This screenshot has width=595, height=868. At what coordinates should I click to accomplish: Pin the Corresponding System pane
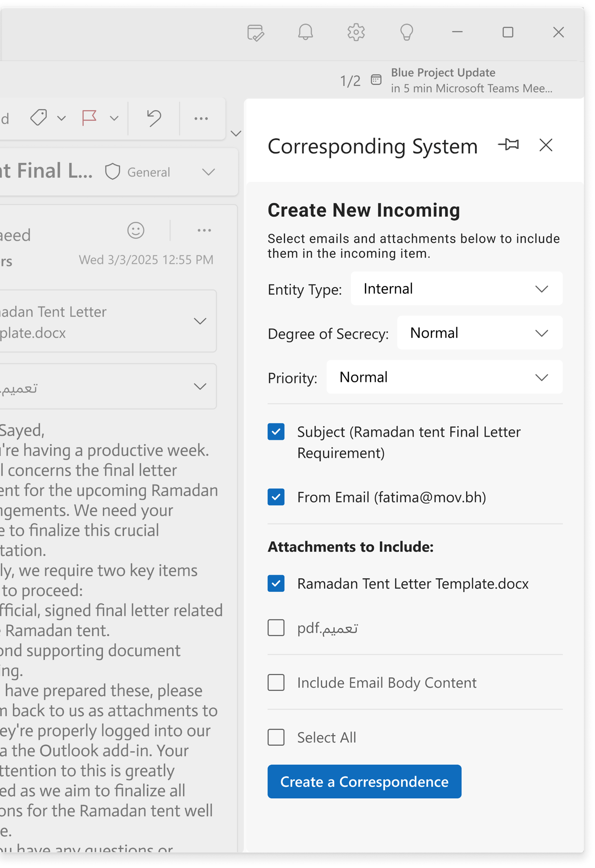coord(508,145)
